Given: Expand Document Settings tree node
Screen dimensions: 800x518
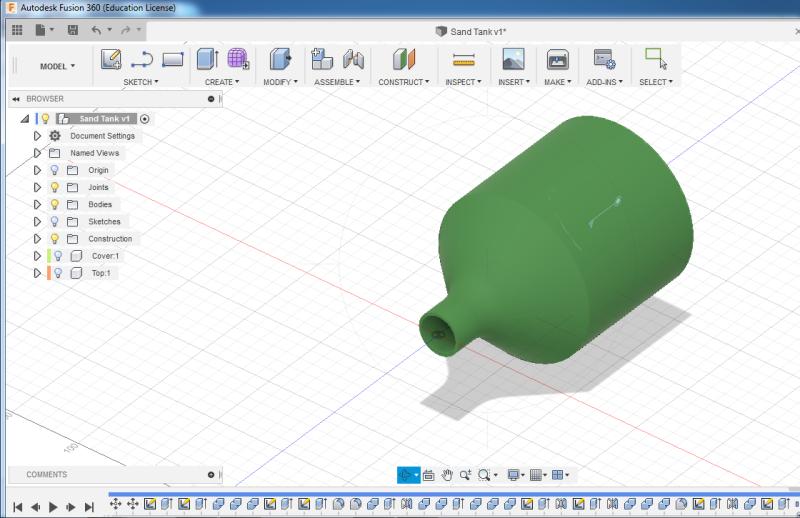Looking at the screenshot, I should pyautogui.click(x=37, y=136).
